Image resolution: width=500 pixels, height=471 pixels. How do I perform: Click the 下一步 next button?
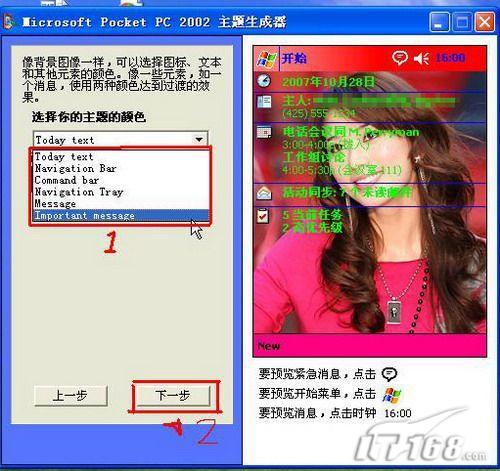point(173,396)
